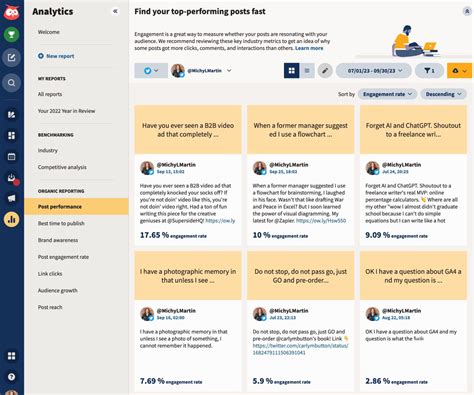Screen dimensions: 474x395
Task: Click the avatar on the 2.86 % post
Action: pos(372,314)
